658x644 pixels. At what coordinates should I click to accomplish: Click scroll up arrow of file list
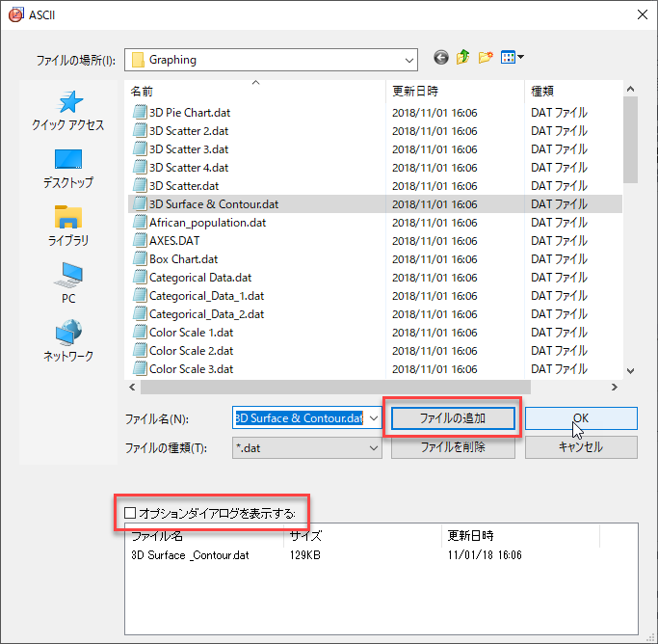(x=630, y=89)
